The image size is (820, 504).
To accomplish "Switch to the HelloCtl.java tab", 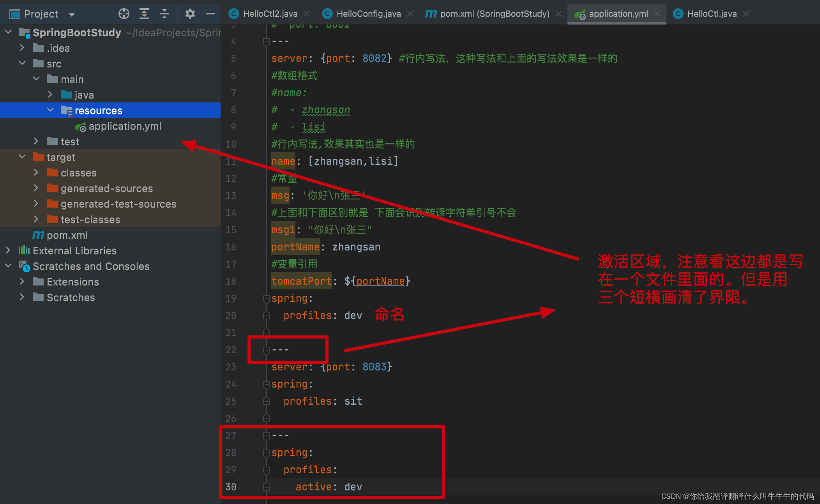I will click(x=711, y=14).
